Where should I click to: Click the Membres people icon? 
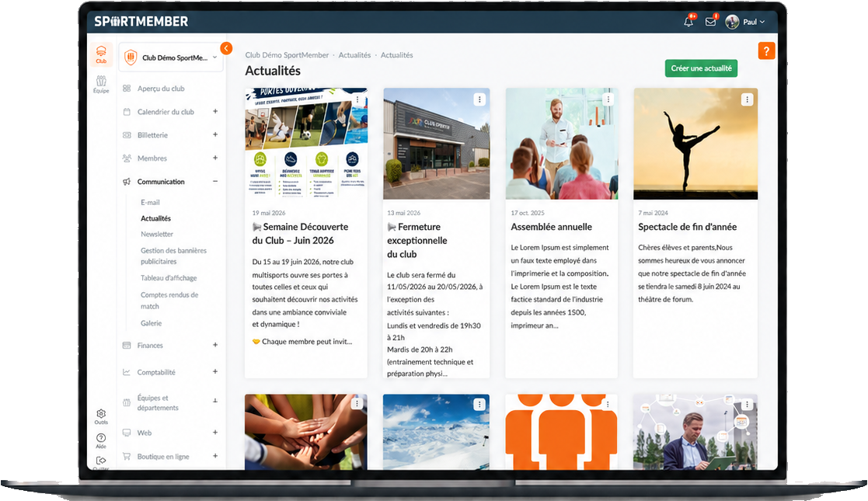(127, 158)
